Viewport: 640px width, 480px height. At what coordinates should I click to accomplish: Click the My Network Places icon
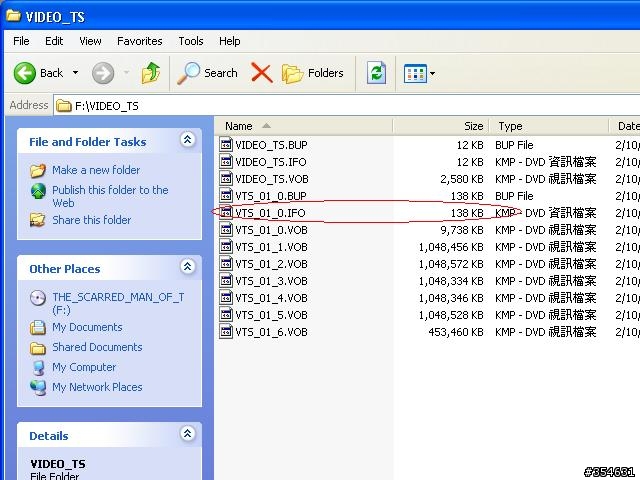[38, 387]
